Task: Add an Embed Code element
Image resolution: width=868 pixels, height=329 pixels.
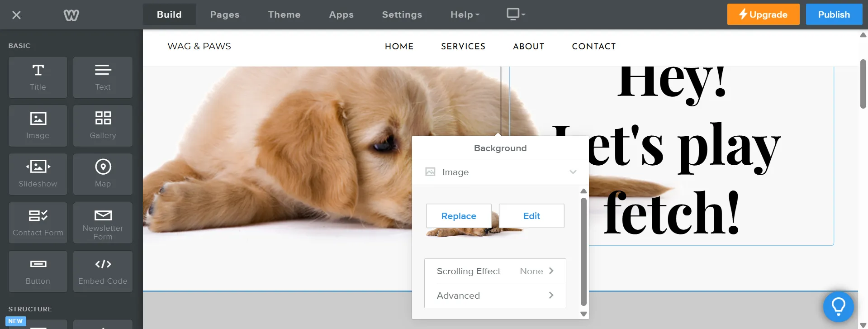Action: [103, 272]
